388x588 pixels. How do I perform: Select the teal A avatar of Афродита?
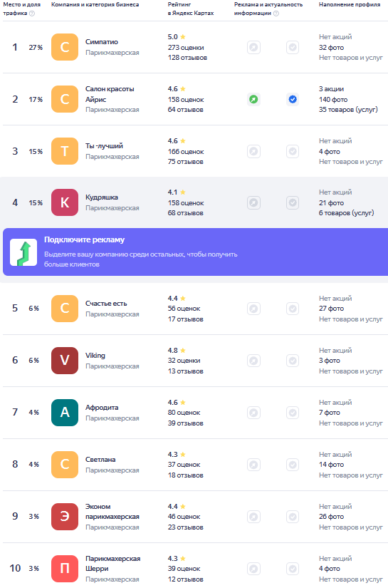65,413
